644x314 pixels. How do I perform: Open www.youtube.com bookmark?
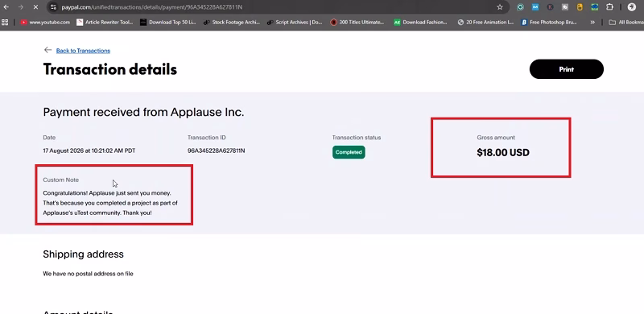point(45,23)
